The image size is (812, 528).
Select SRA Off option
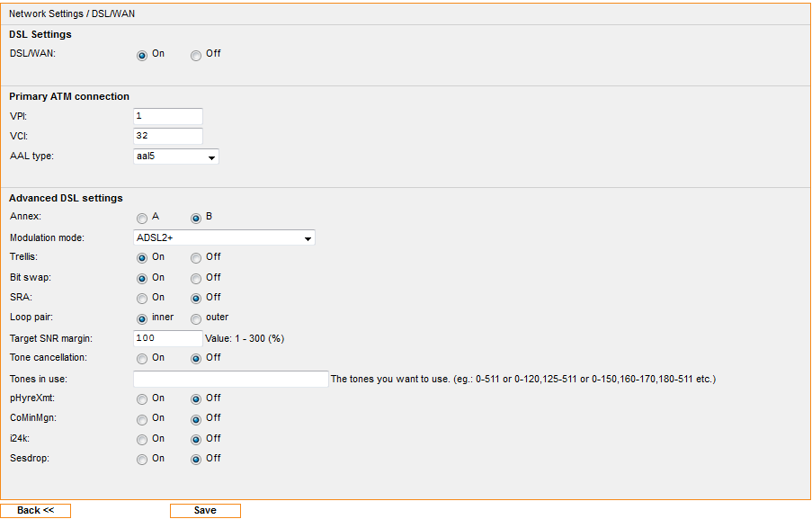[x=196, y=299]
